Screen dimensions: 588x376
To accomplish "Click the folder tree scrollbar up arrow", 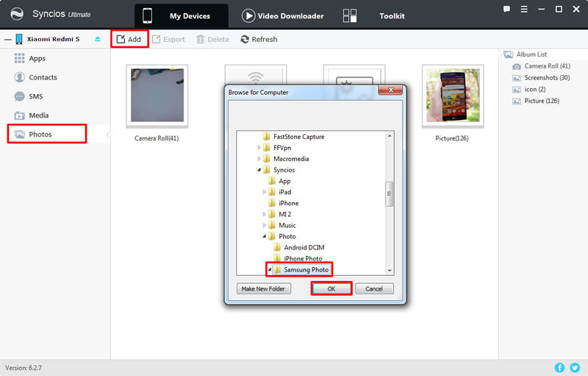I will pyautogui.click(x=390, y=135).
